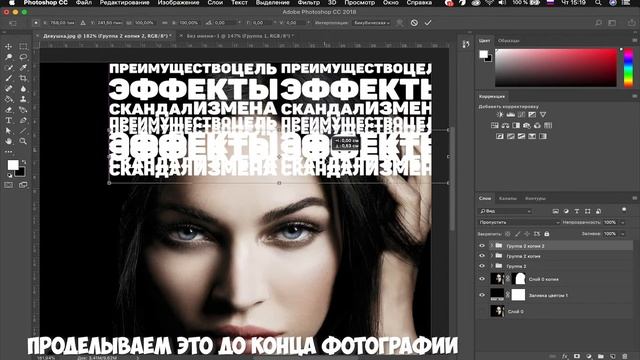Toggle Quick Mask mode
Image resolution: width=640 pixels, height=360 pixels.
(9, 185)
